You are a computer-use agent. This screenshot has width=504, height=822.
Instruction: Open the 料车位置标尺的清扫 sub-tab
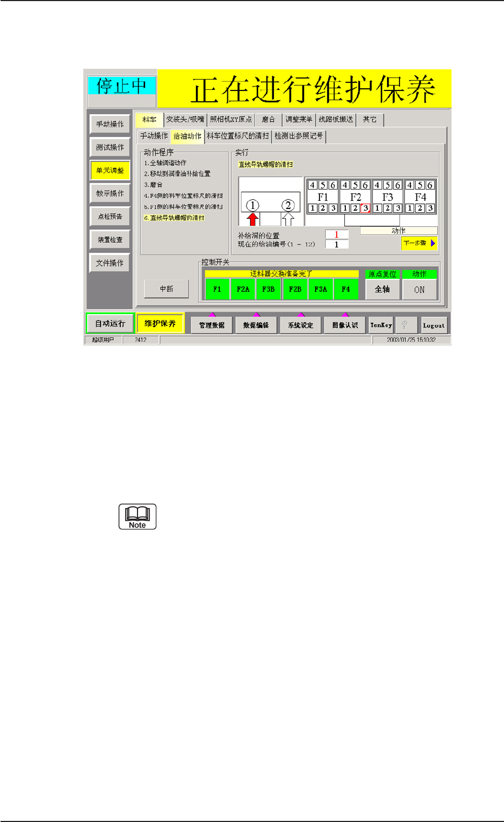(x=238, y=136)
